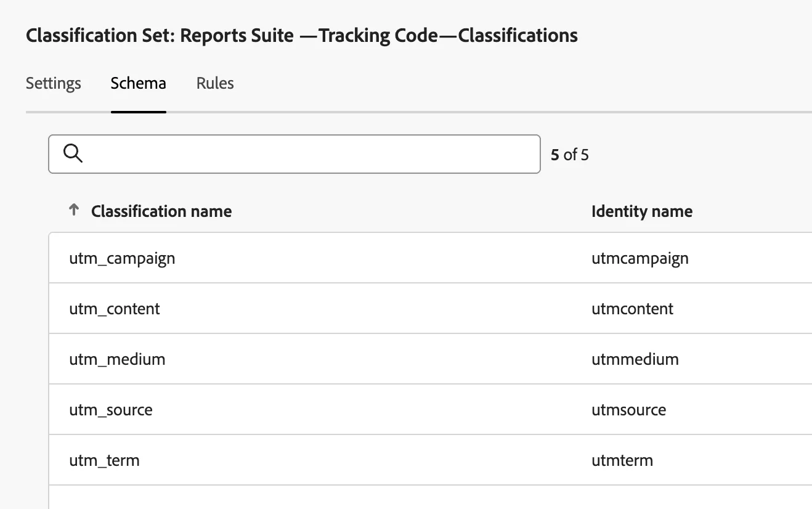Open the utm_content classification

(x=115, y=309)
